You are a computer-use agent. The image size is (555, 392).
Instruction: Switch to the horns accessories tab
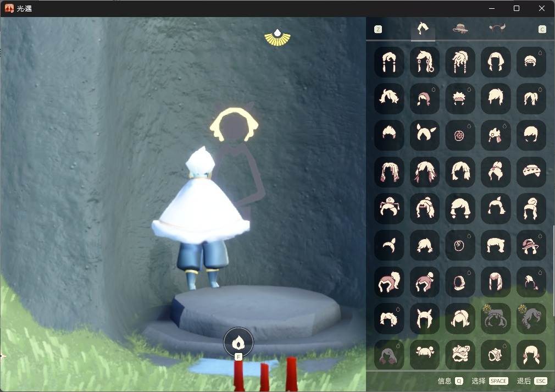[x=497, y=28]
